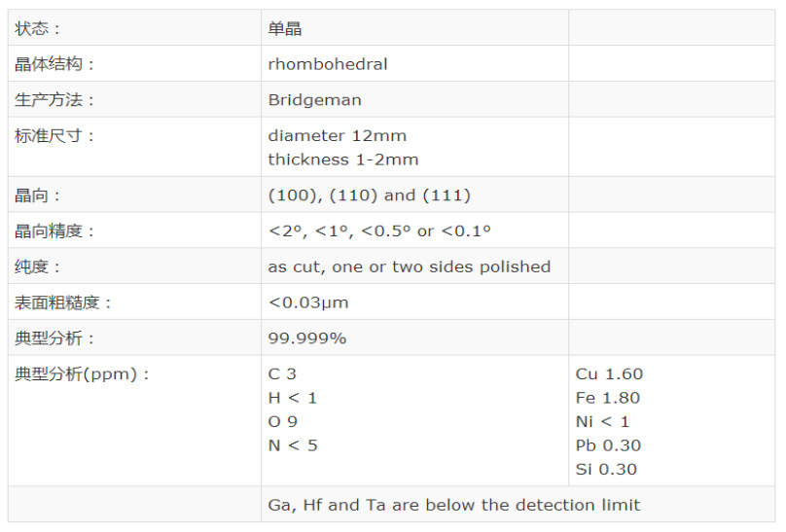Viewport: 786px width, 532px height.
Task: Click the <0.03µm roughness value
Action: [x=308, y=302]
